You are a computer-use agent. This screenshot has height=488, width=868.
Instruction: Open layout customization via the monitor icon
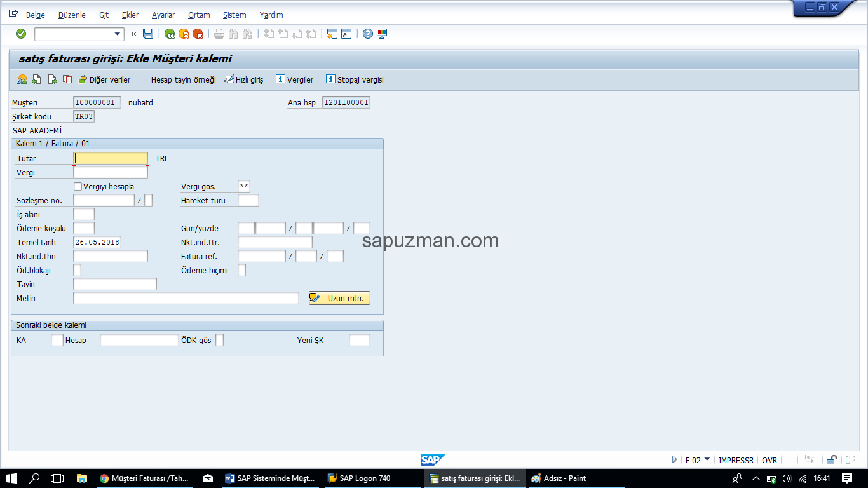[382, 34]
